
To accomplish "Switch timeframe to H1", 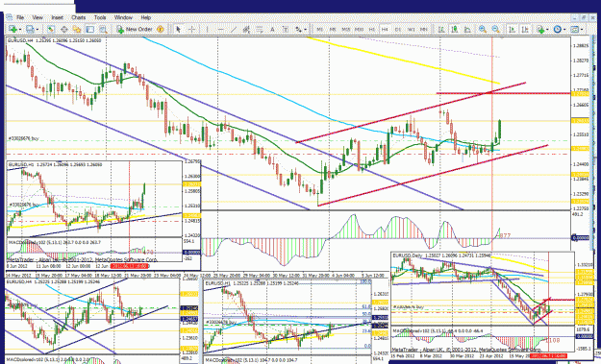I will [372, 29].
